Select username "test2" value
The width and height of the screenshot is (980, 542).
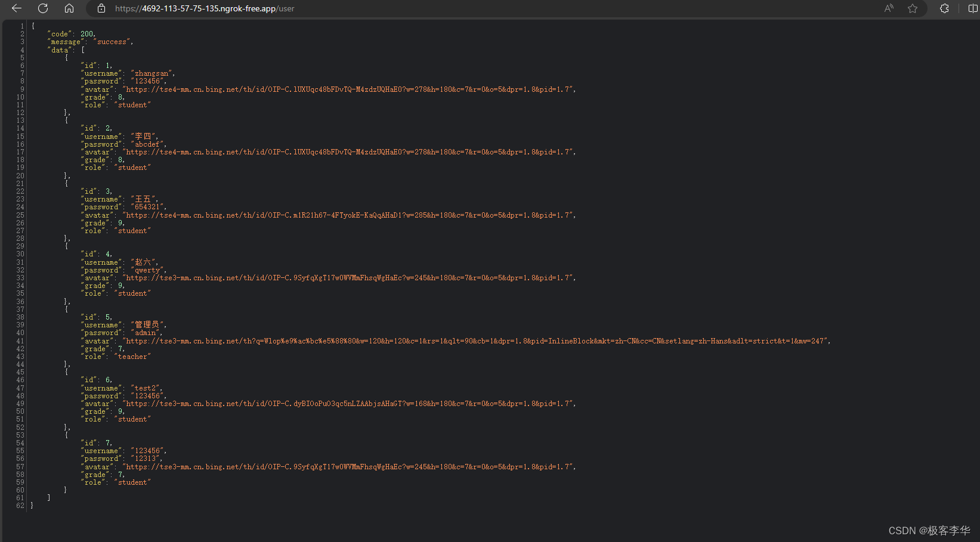146,388
